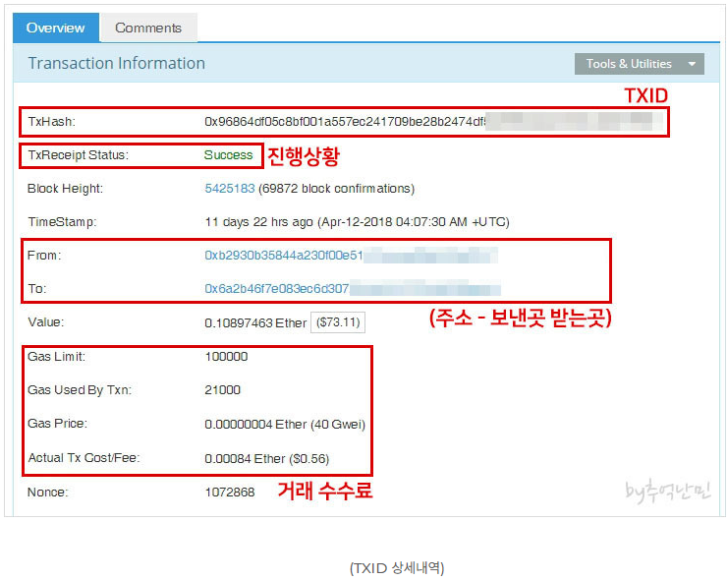Open block height 5425183 link
This screenshot has width=728, height=580.
tap(230, 189)
